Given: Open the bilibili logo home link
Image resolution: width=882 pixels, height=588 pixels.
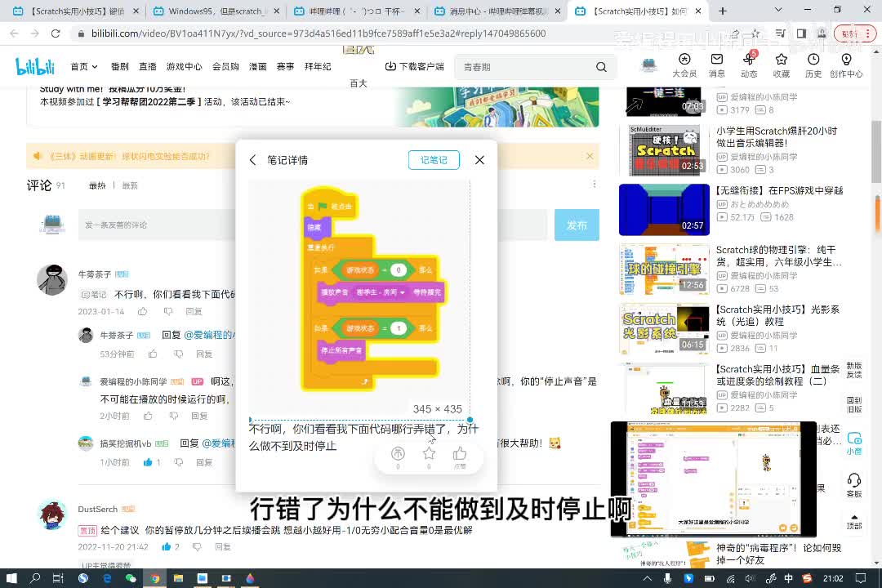Looking at the screenshot, I should 35,66.
